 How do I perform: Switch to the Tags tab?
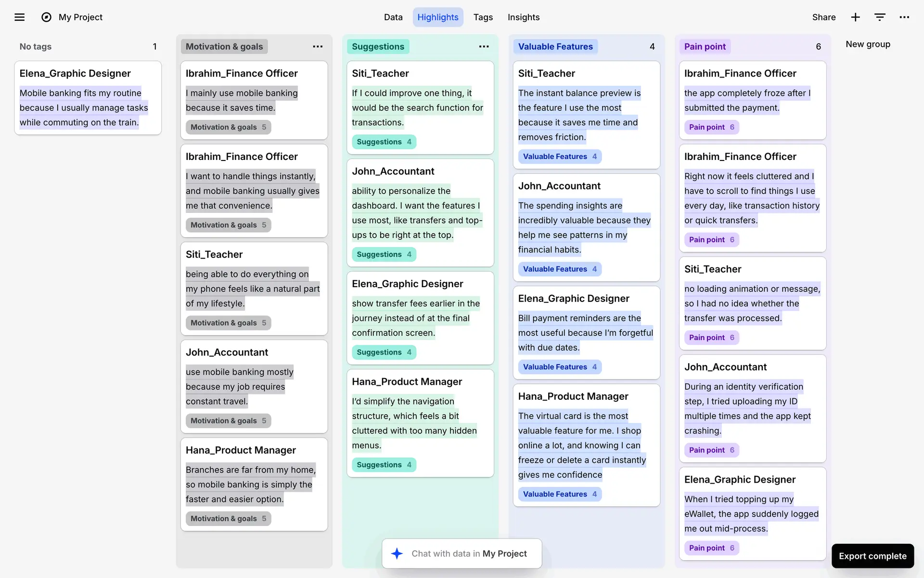(x=483, y=17)
